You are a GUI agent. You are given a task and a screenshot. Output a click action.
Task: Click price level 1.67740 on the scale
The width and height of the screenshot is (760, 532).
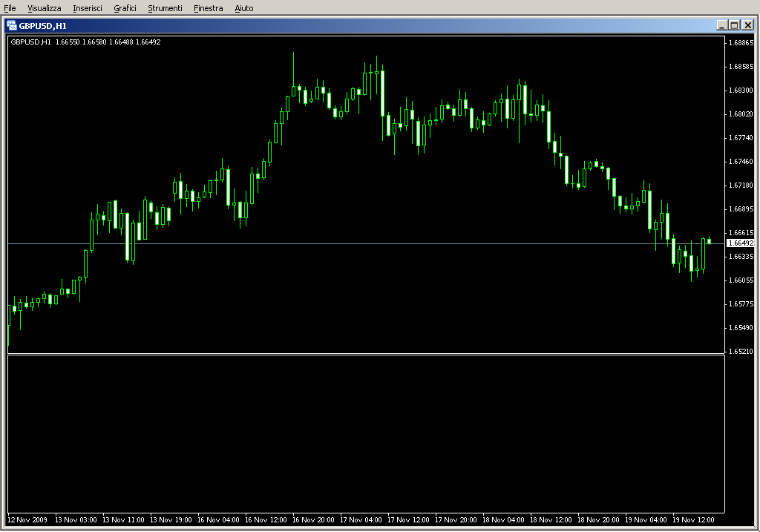coord(741,137)
